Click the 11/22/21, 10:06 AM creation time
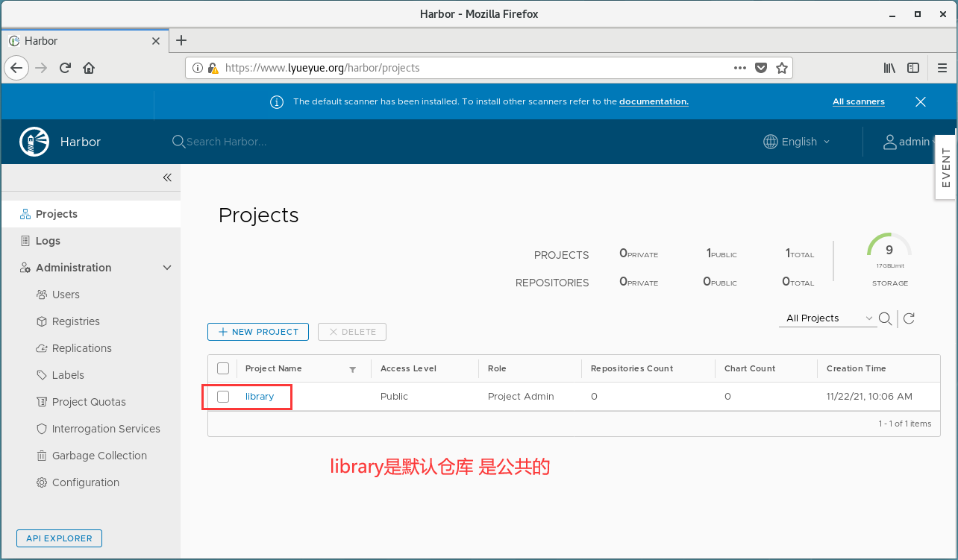Screen dimensions: 958x560 (x=869, y=397)
